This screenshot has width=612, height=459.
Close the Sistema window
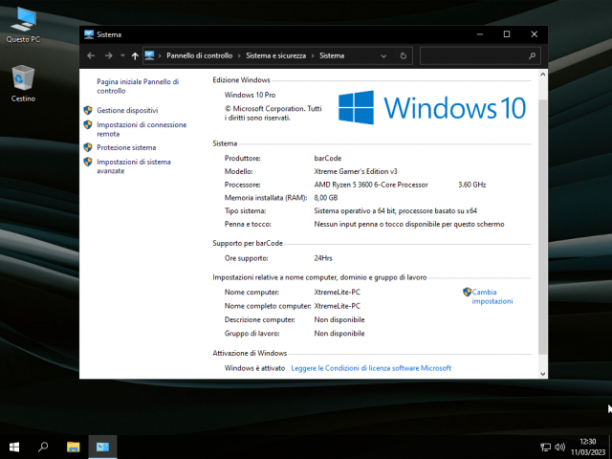point(534,34)
